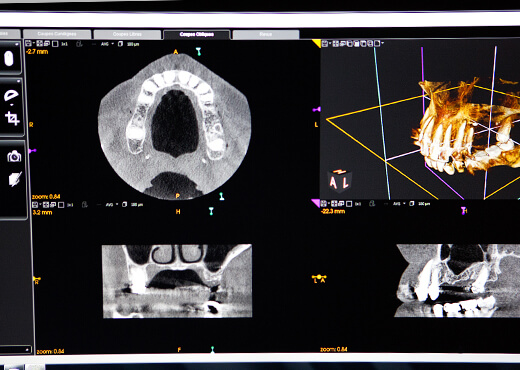Click the grid layout icon in axial view toolbar
This screenshot has width=520, height=370.
click(40, 43)
